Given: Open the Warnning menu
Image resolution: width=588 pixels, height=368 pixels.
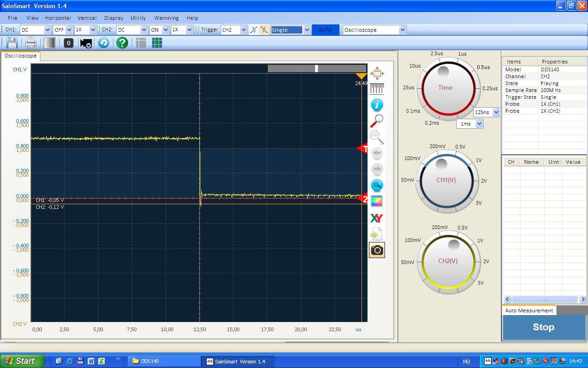Looking at the screenshot, I should tap(166, 18).
